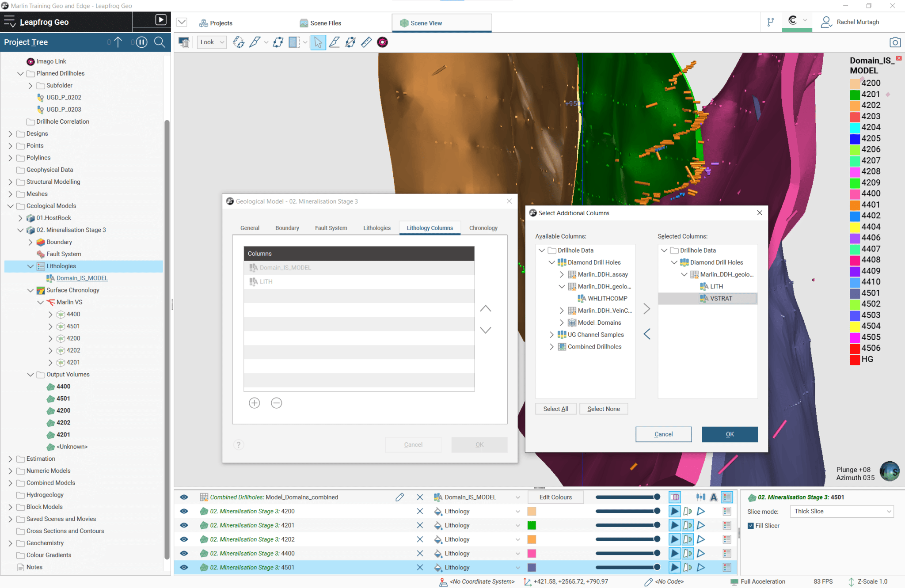Click the draw polyline pencil tool

coord(335,42)
